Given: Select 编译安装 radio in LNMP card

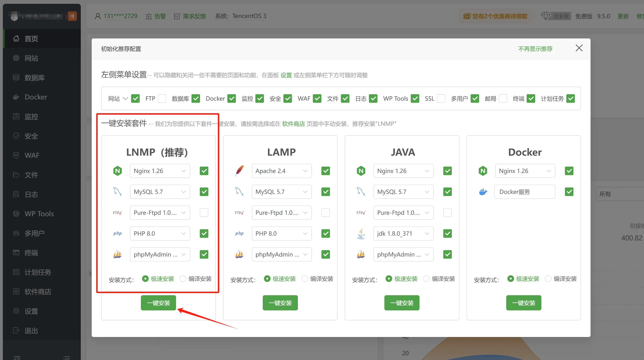Looking at the screenshot, I should click(183, 279).
